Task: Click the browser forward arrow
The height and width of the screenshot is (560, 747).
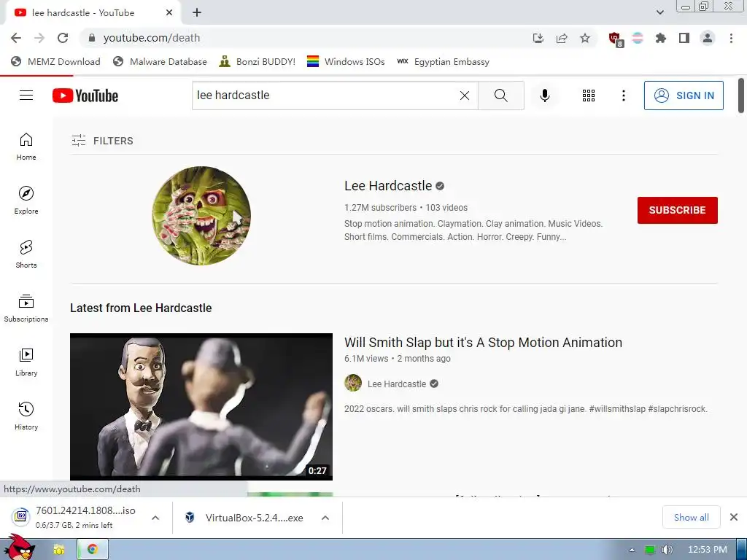Action: [x=39, y=38]
